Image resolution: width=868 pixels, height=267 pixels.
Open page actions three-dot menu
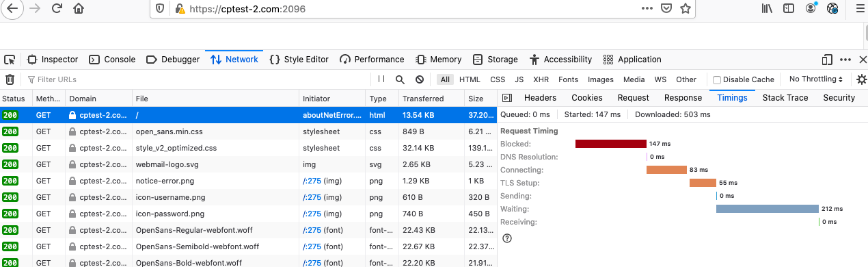(x=647, y=9)
